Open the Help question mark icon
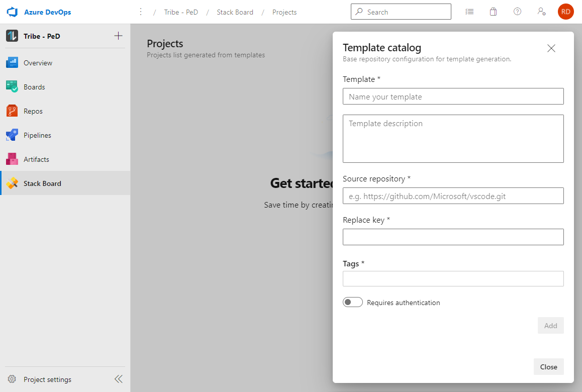The height and width of the screenshot is (392, 582). coord(517,12)
